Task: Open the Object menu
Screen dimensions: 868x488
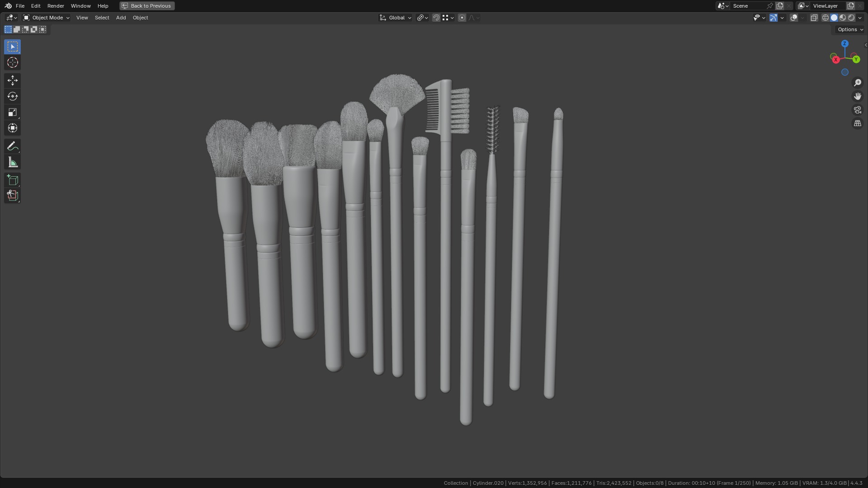Action: tap(140, 18)
